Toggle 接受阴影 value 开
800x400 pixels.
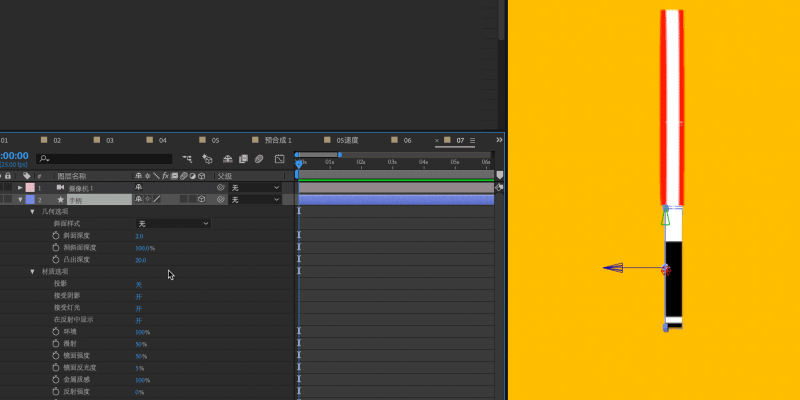point(138,296)
